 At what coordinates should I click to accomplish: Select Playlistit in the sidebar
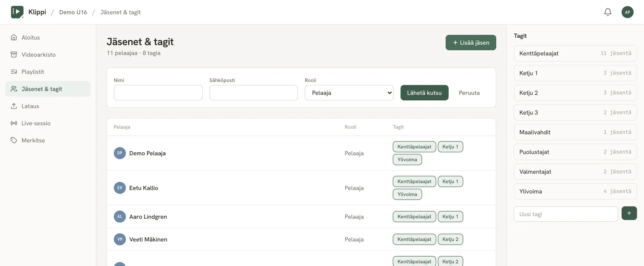(x=48, y=72)
